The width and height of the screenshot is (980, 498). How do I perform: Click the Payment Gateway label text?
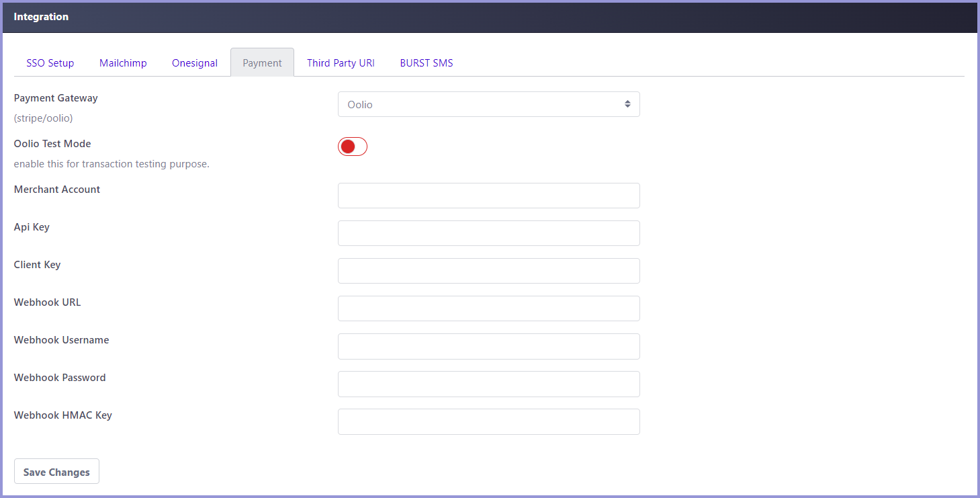click(56, 98)
